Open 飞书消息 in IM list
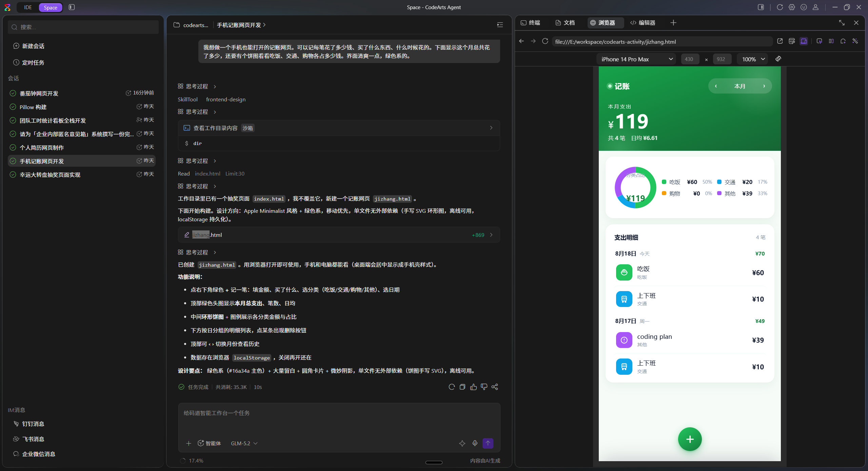 tap(29, 439)
